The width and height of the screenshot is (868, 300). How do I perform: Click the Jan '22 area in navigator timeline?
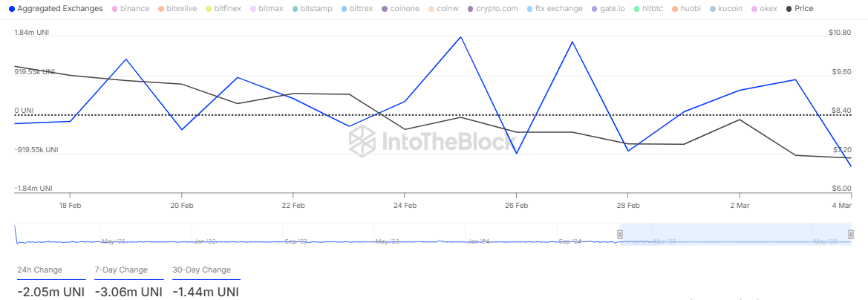pos(203,241)
